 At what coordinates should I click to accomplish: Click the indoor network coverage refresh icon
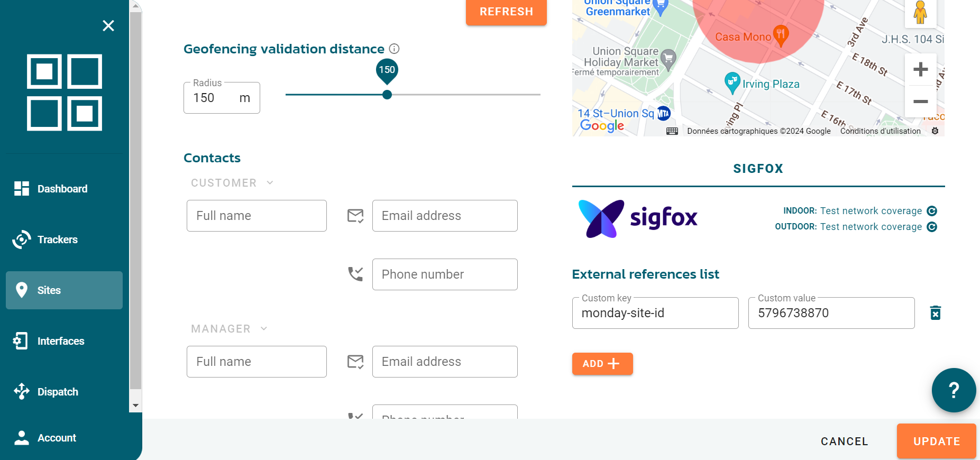(932, 211)
